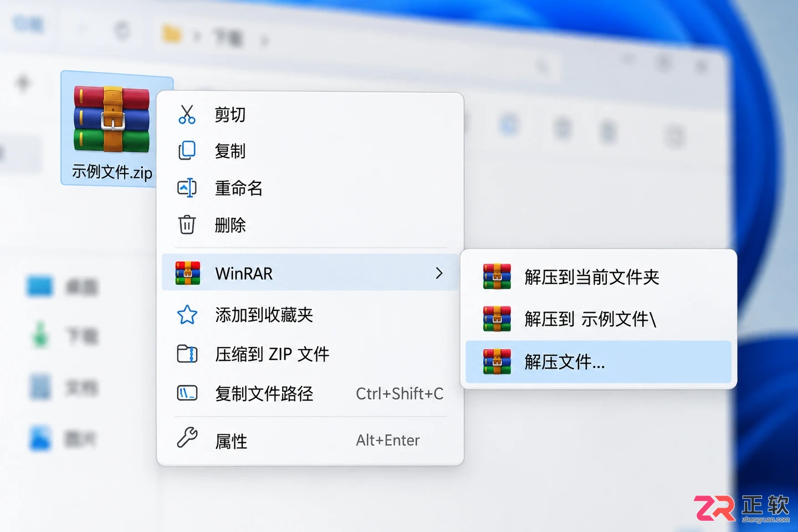The image size is (798, 532).
Task: Select 解压到当前文件夹 in the submenu
Action: [x=598, y=277]
